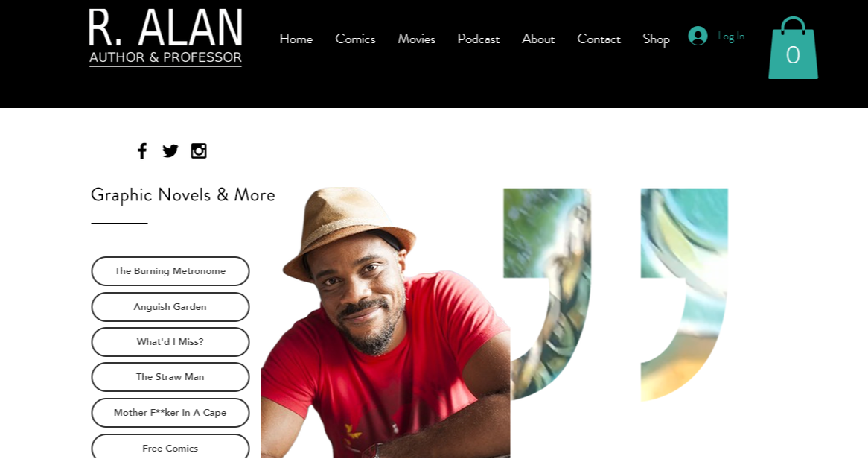Visit the About page
This screenshot has width=868, height=459.
538,39
